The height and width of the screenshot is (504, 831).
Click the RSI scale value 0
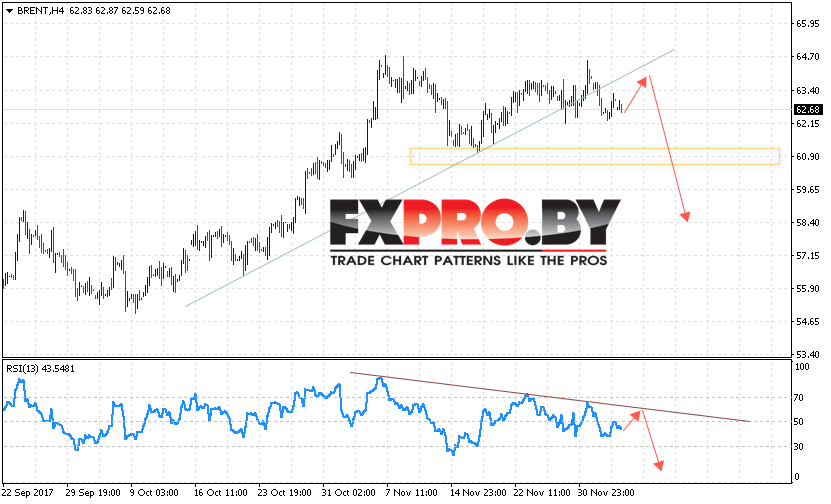tap(798, 477)
